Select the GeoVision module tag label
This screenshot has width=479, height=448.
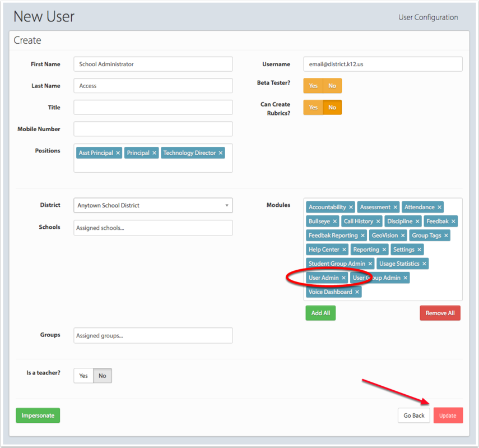[x=385, y=235]
